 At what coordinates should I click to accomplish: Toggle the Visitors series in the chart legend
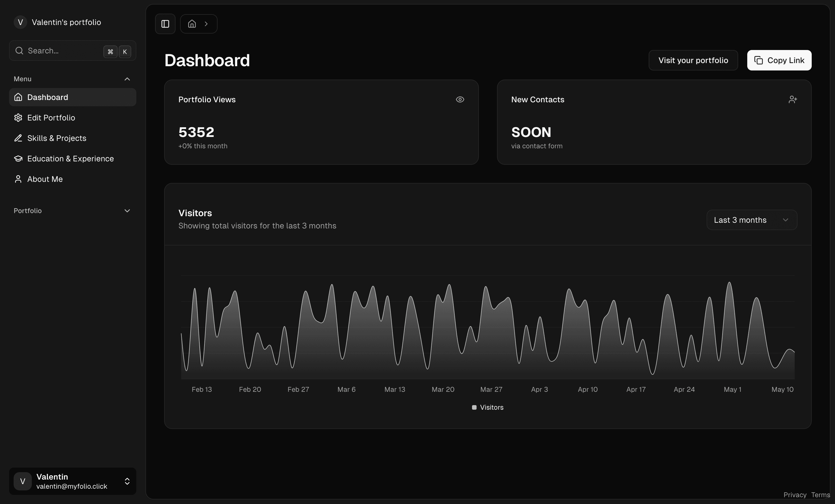click(x=487, y=407)
